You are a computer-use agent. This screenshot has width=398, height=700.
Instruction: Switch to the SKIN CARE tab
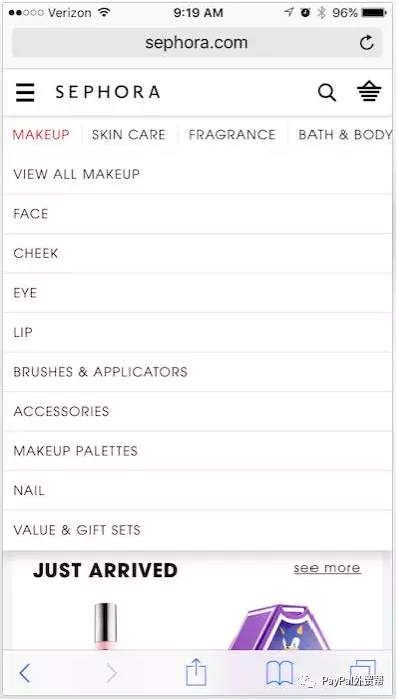[x=129, y=134]
